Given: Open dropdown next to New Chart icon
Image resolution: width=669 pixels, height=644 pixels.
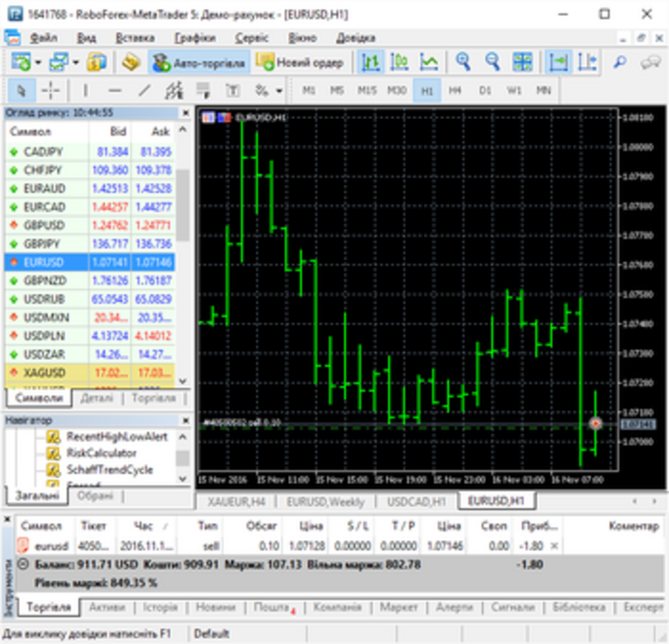Looking at the screenshot, I should click(38, 63).
